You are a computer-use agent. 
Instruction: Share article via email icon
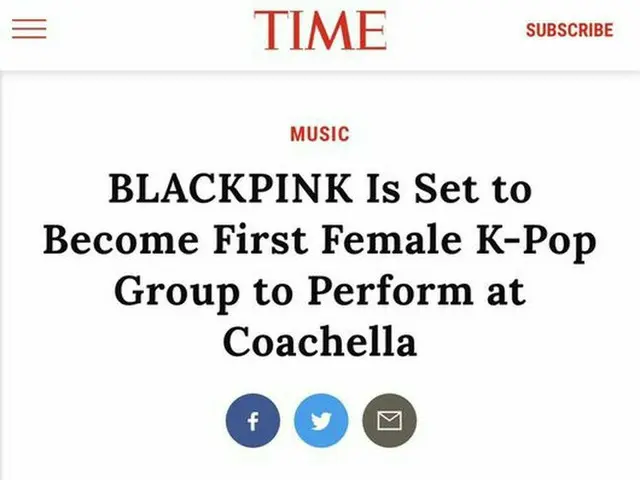coord(388,422)
